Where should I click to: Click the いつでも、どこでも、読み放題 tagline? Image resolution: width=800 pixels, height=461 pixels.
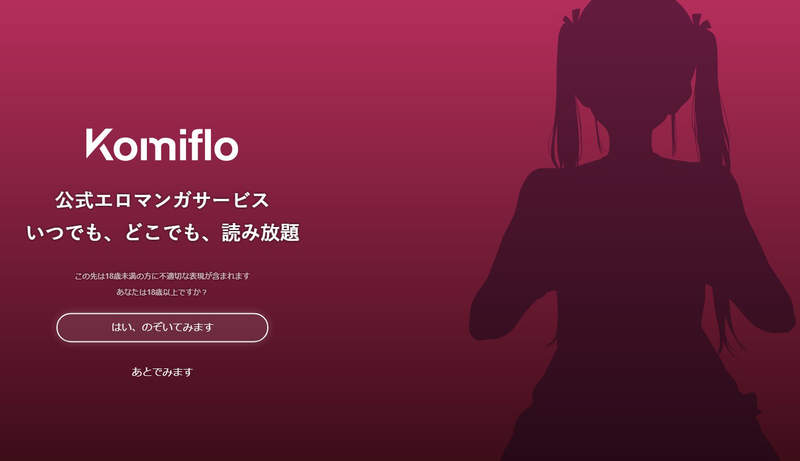[163, 233]
